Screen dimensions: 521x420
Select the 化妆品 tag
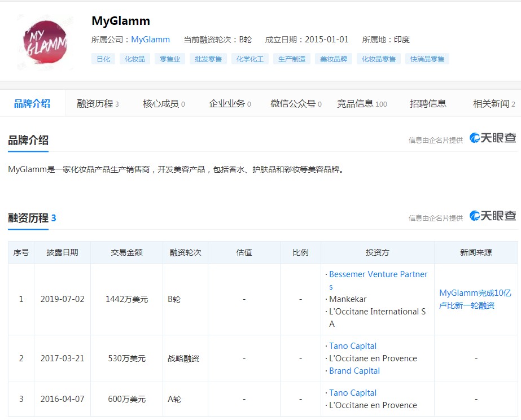(x=135, y=59)
